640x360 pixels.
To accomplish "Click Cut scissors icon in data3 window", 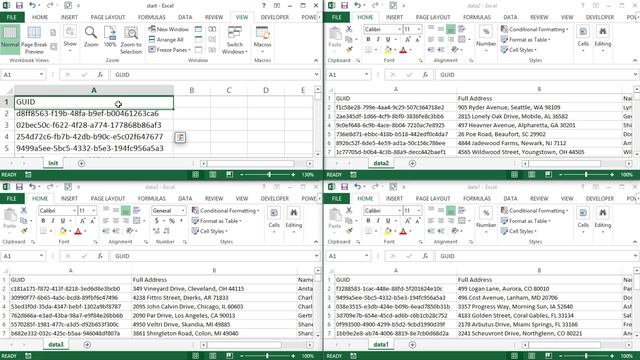I will pyautogui.click(x=24, y=210).
